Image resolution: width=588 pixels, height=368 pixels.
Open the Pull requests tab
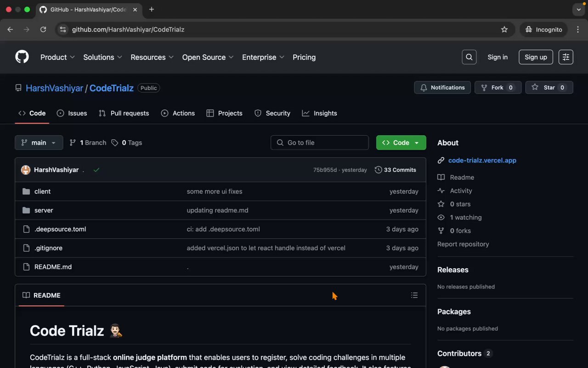[x=124, y=113]
